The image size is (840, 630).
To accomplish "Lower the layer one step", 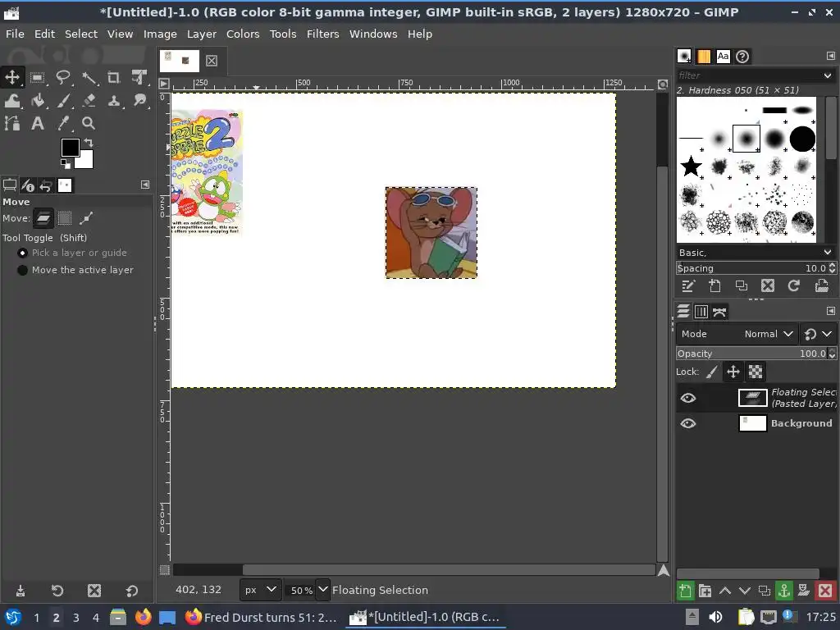I will tap(745, 591).
